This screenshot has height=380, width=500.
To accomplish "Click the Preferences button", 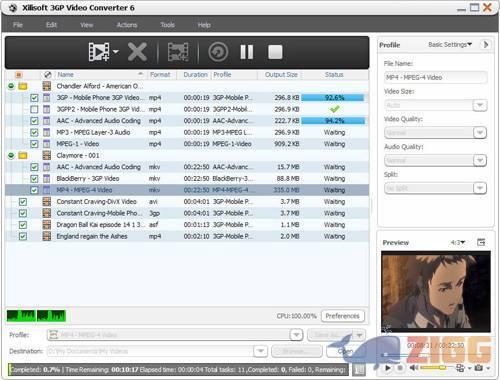I will pyautogui.click(x=342, y=316).
